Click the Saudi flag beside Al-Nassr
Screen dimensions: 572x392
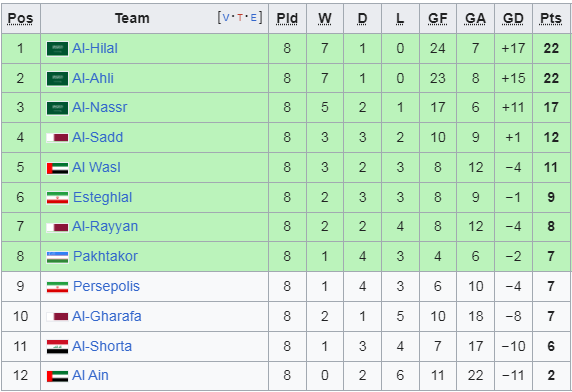click(x=57, y=108)
